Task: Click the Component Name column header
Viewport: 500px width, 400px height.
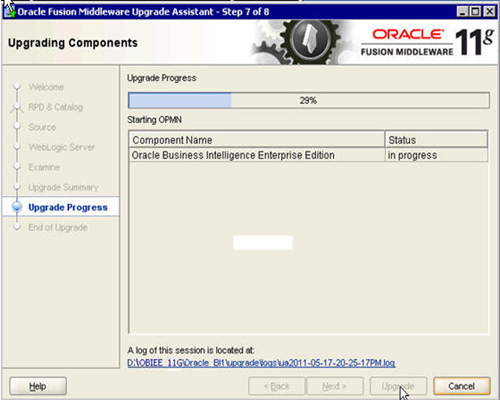Action: tap(257, 140)
